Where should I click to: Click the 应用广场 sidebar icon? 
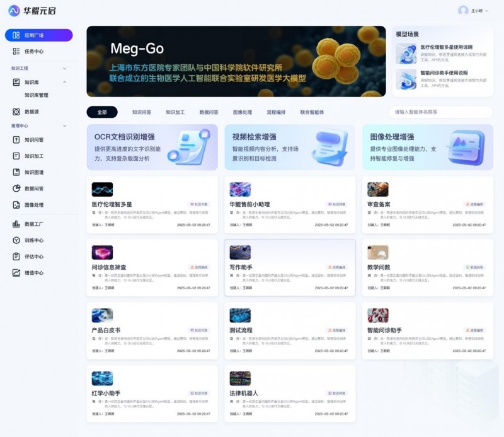[x=17, y=35]
